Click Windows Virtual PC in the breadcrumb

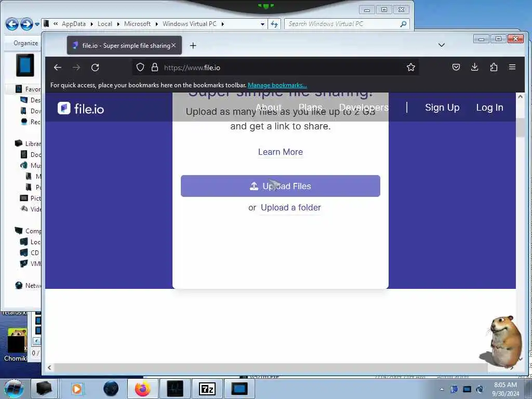pos(189,24)
